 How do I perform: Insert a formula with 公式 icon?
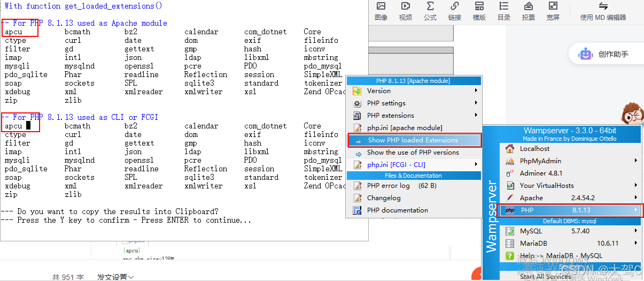tap(430, 6)
